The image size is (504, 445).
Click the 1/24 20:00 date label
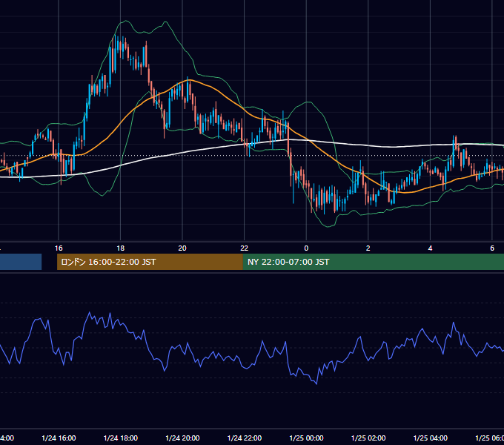tap(182, 438)
